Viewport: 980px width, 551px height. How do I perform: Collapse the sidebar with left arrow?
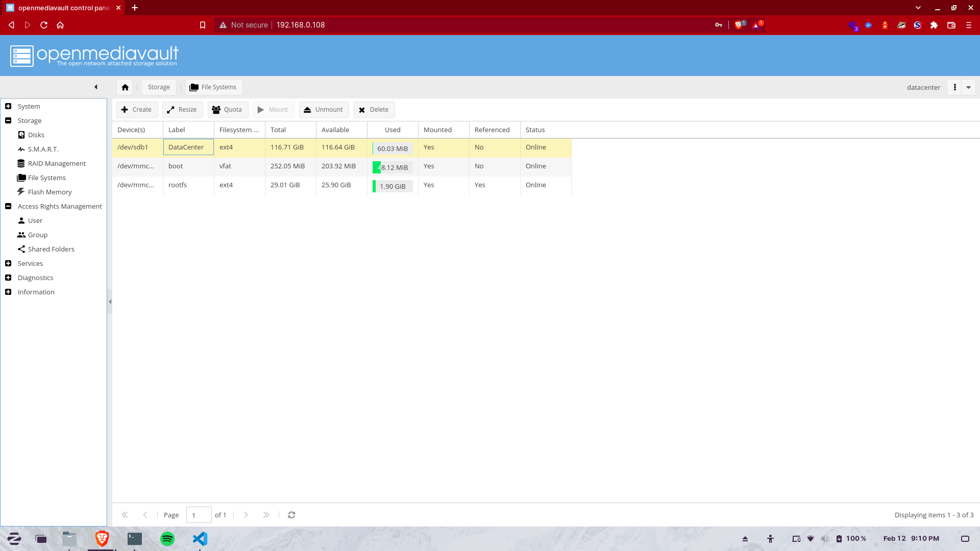(95, 87)
